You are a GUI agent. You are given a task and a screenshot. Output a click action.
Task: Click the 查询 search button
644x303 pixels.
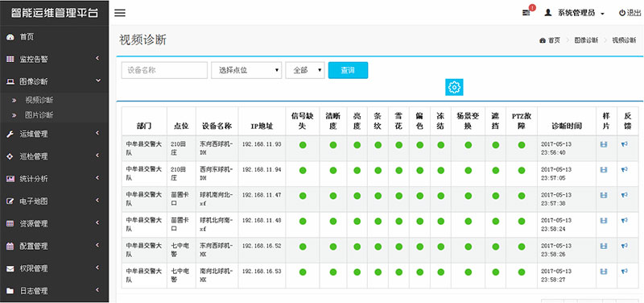click(x=348, y=70)
